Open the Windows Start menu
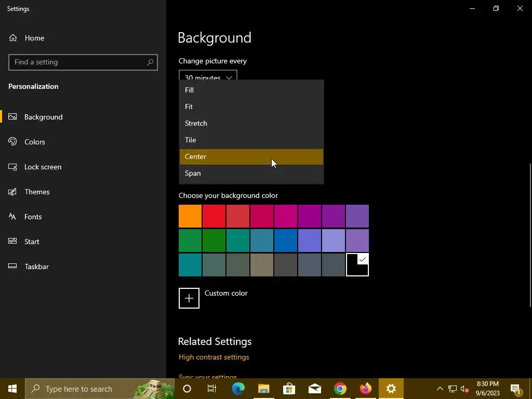 click(x=12, y=389)
